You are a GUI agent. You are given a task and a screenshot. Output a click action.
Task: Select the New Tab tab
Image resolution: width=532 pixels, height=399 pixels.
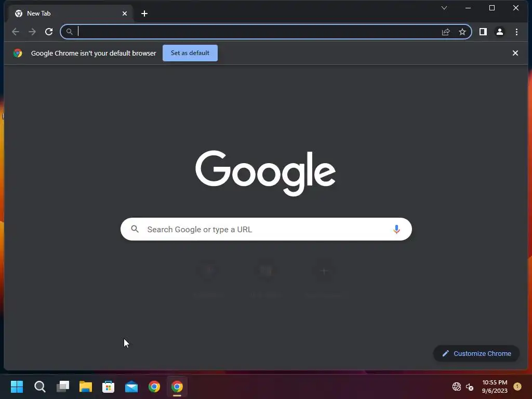point(71,14)
